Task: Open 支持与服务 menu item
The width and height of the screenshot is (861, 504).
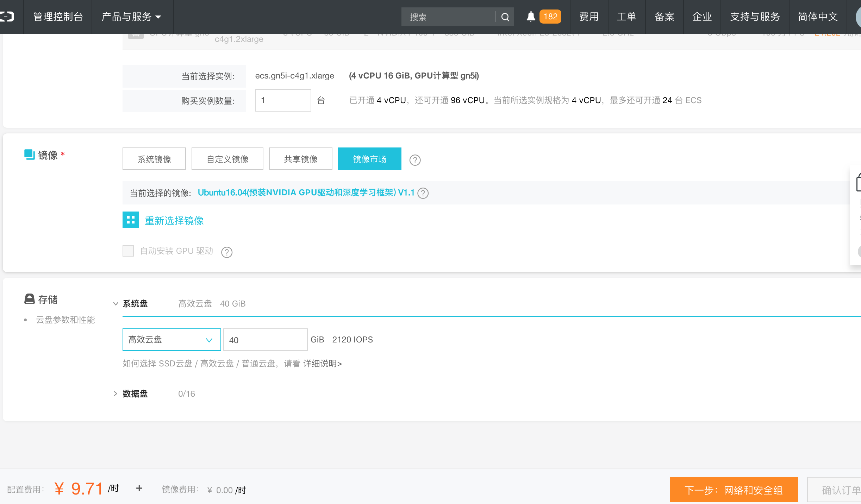Action: point(755,17)
